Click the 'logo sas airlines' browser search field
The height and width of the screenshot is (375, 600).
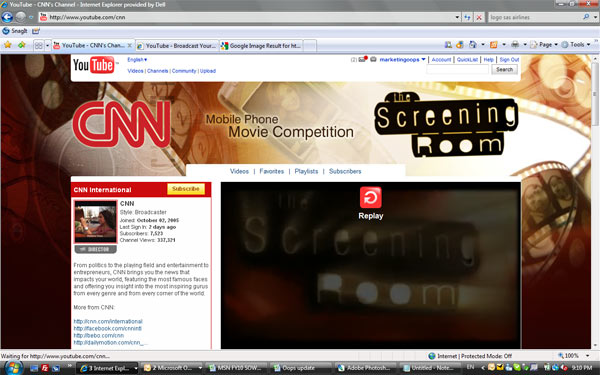(535, 17)
